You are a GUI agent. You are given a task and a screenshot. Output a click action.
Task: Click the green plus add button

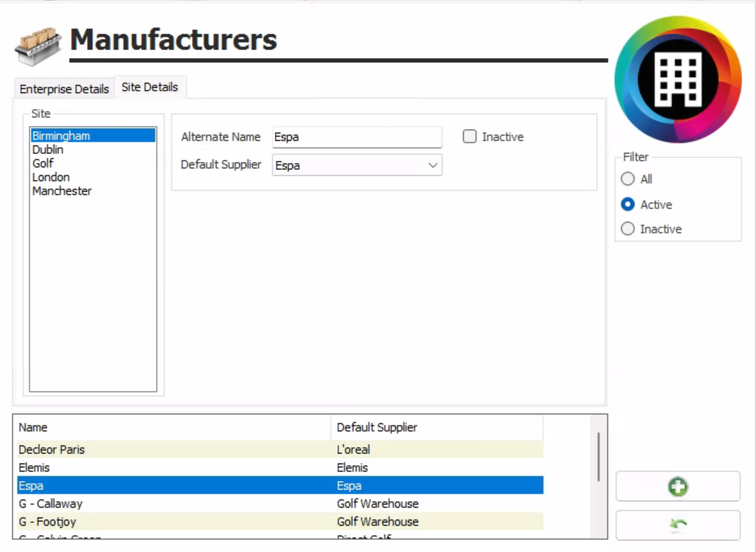(678, 486)
